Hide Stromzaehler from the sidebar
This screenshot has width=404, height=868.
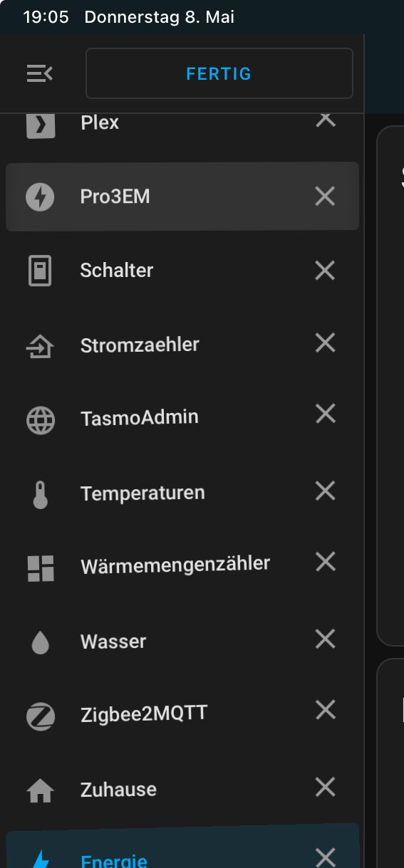[325, 343]
